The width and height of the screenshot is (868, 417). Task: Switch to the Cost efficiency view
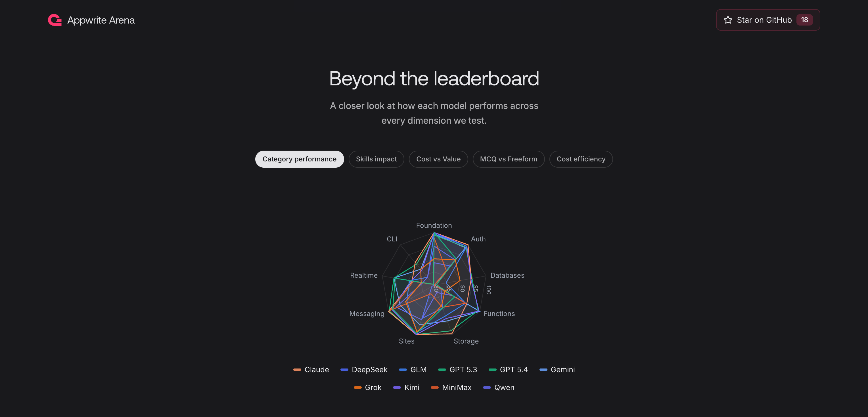point(581,159)
